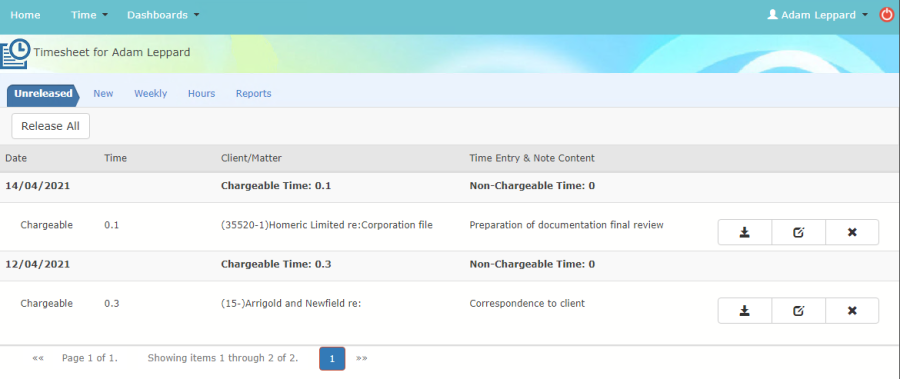This screenshot has height=379, width=900.
Task: Click the user silhouette icon beside Adam Leppard
Action: (772, 15)
